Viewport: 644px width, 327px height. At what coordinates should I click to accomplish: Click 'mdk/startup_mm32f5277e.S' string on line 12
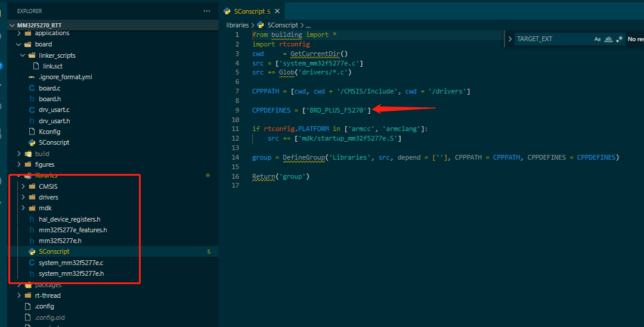click(x=348, y=139)
